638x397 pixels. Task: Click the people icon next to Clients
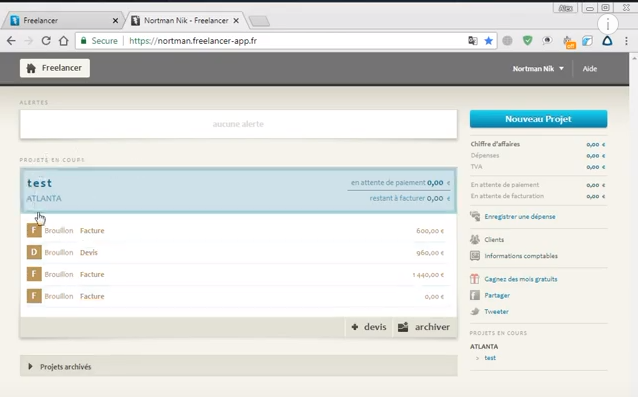click(475, 239)
